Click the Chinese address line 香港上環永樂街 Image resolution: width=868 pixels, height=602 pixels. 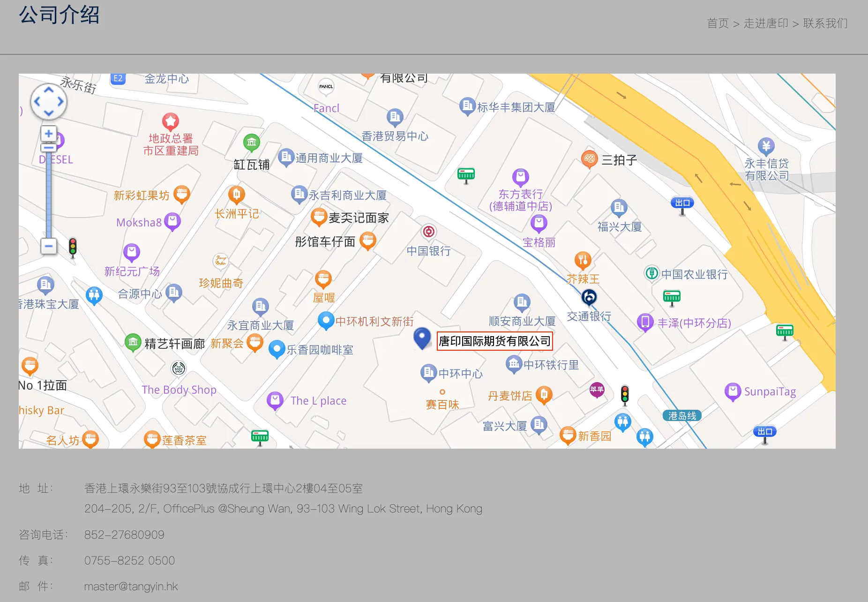pyautogui.click(x=224, y=489)
